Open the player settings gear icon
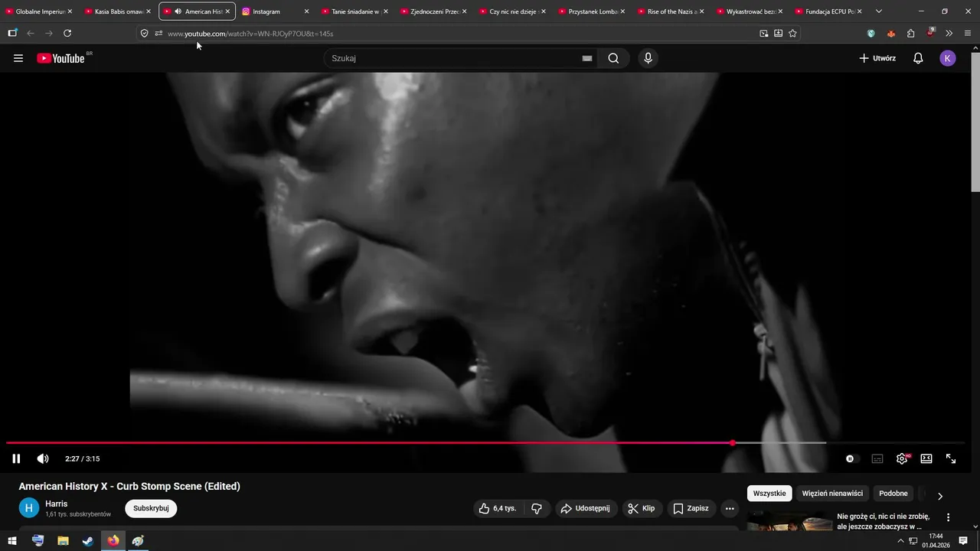The width and height of the screenshot is (980, 551). [x=902, y=458]
